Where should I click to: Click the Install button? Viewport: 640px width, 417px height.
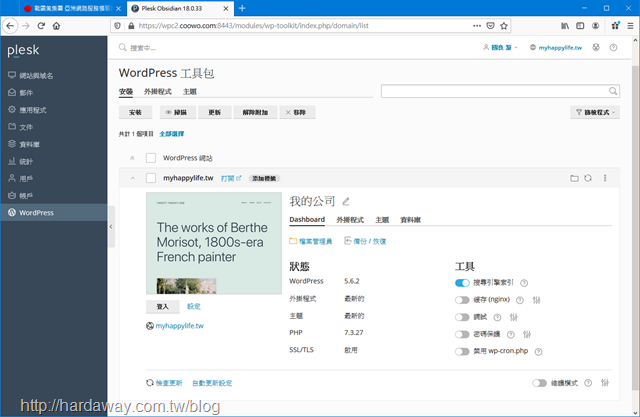pos(136,112)
